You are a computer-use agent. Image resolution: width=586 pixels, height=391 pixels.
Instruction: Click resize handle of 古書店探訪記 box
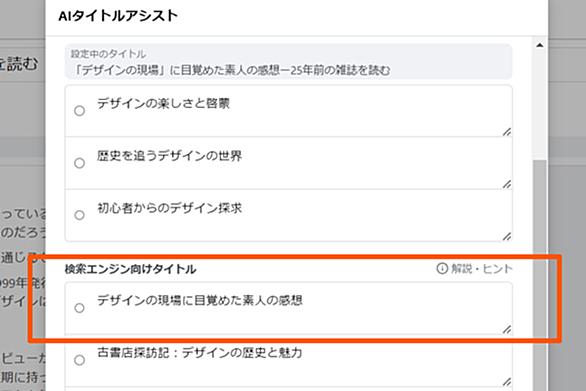tap(507, 381)
